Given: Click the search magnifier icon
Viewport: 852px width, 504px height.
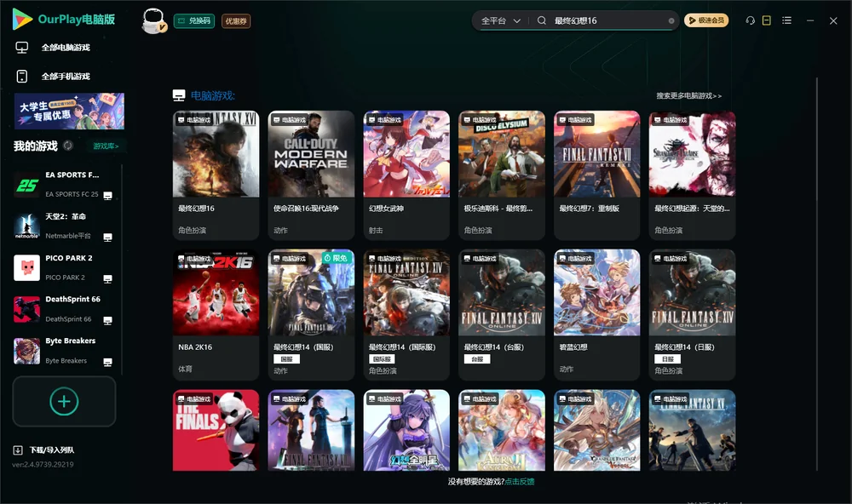Looking at the screenshot, I should coord(542,20).
